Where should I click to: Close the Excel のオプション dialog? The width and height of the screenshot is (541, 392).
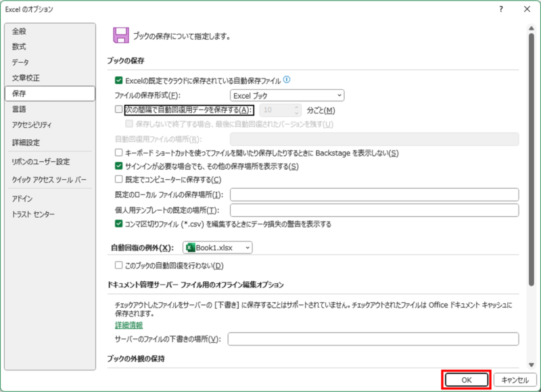pyautogui.click(x=527, y=9)
